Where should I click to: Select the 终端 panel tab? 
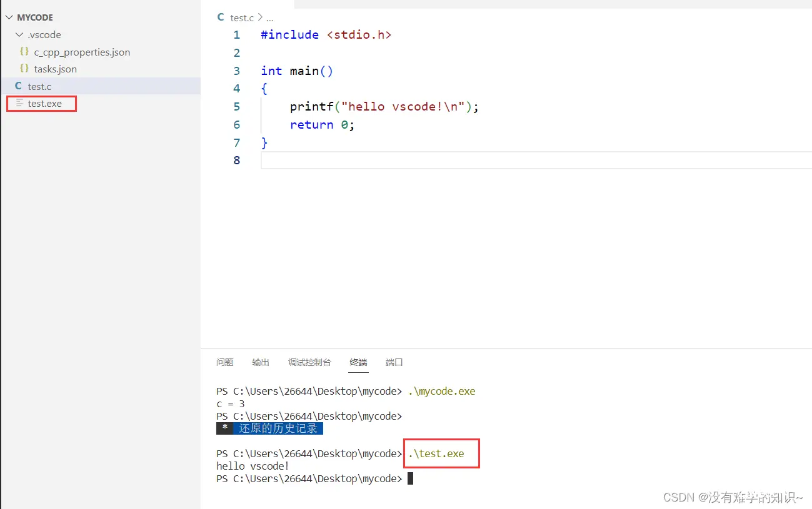click(x=359, y=362)
